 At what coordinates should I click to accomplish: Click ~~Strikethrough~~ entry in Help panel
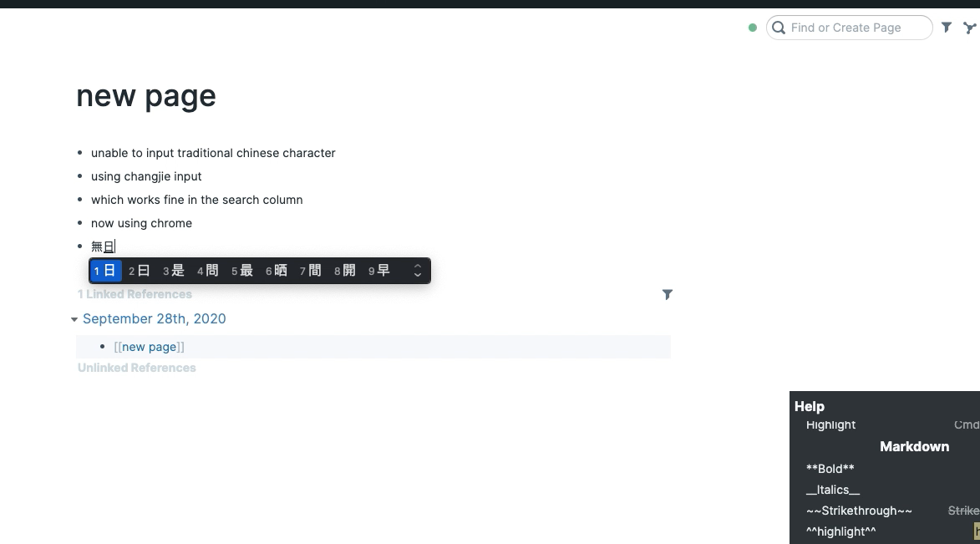pyautogui.click(x=859, y=511)
